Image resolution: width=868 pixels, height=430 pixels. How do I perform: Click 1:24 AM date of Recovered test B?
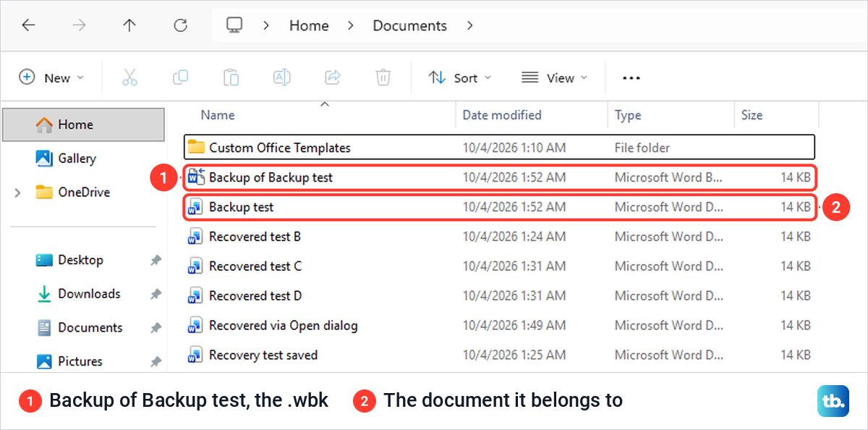click(x=514, y=237)
